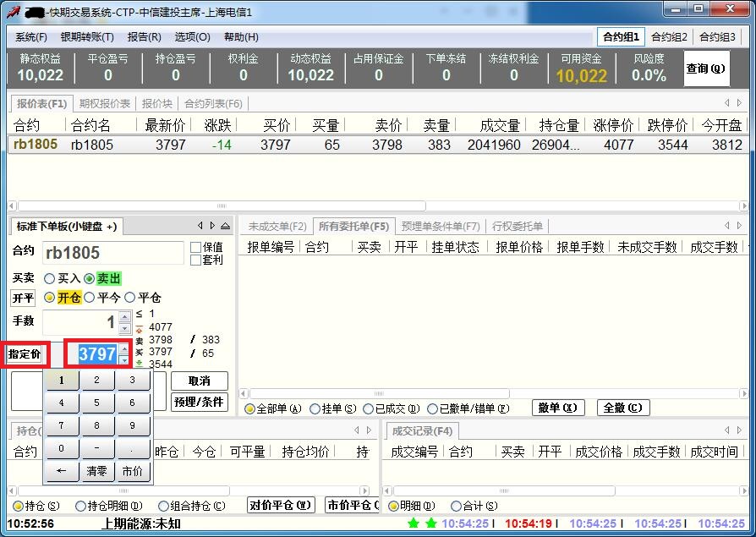
Task: Click the price input showing 3797
Action: click(x=93, y=354)
